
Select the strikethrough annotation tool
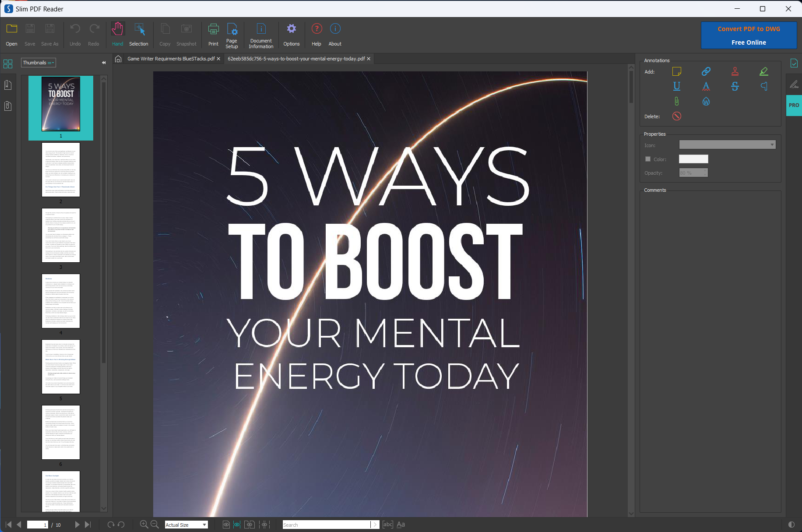735,86
